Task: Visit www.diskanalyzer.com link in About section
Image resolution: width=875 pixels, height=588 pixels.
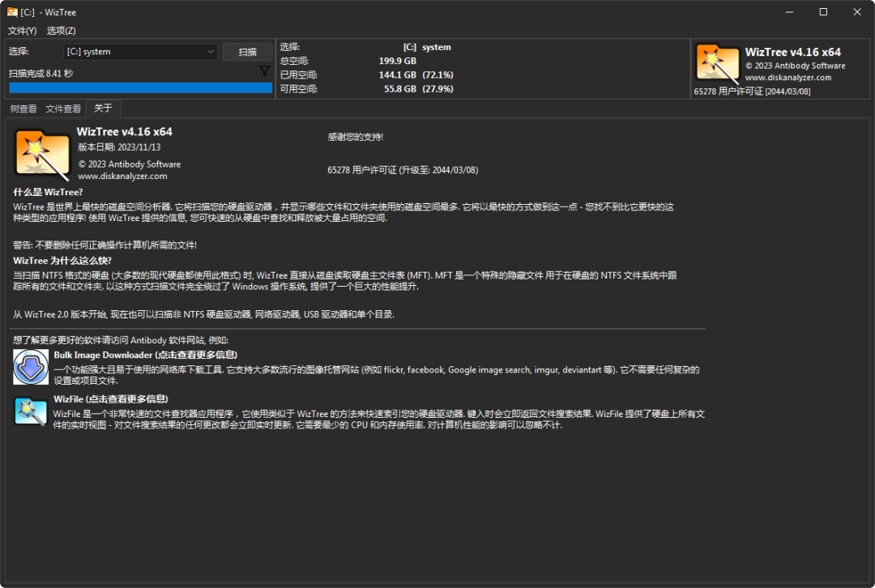Action: pos(122,177)
